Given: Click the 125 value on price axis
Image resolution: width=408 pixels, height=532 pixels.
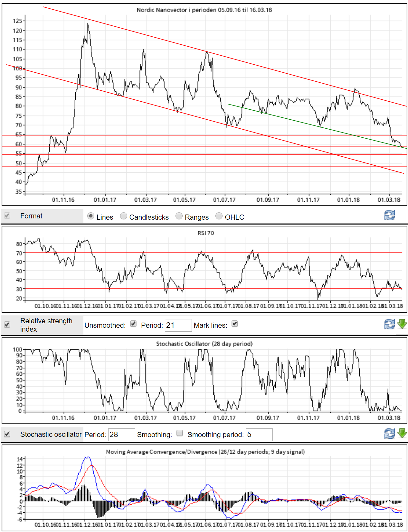Looking at the screenshot, I should click(x=17, y=21).
